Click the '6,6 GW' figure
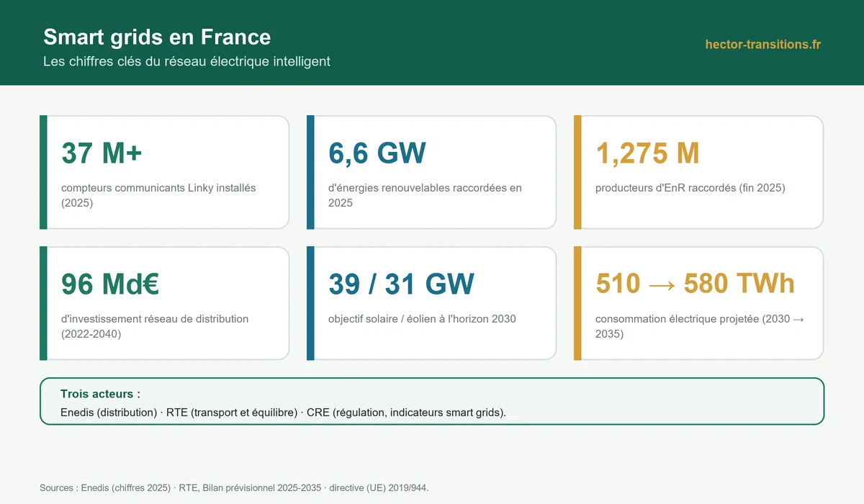This screenshot has width=864, height=504. click(x=377, y=153)
